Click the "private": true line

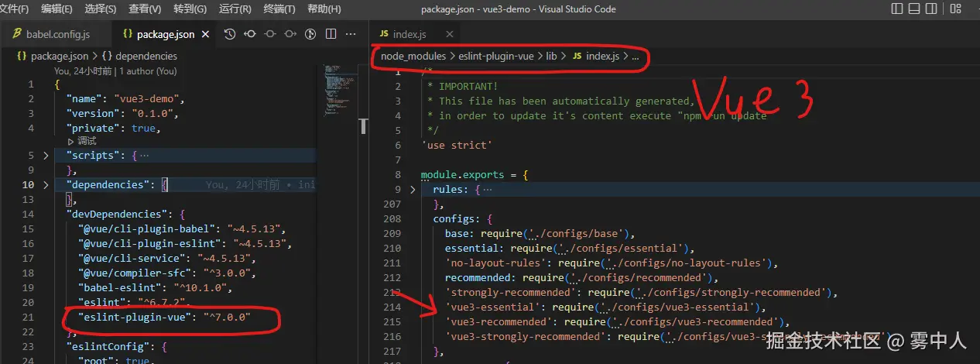[114, 129]
